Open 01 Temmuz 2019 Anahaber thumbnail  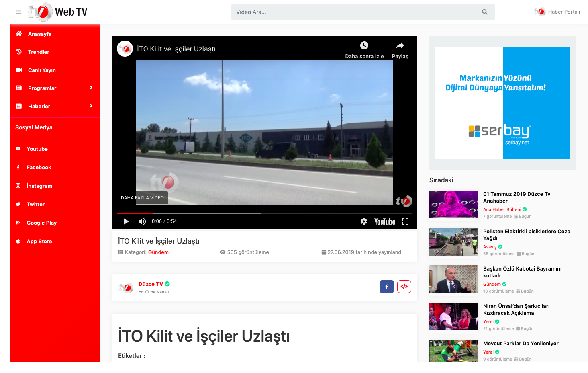coord(454,204)
